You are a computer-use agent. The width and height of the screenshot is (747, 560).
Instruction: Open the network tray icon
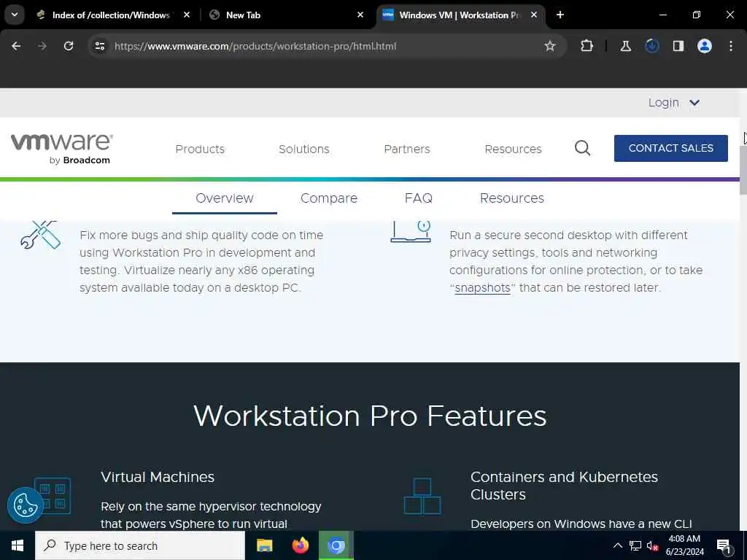[635, 545]
